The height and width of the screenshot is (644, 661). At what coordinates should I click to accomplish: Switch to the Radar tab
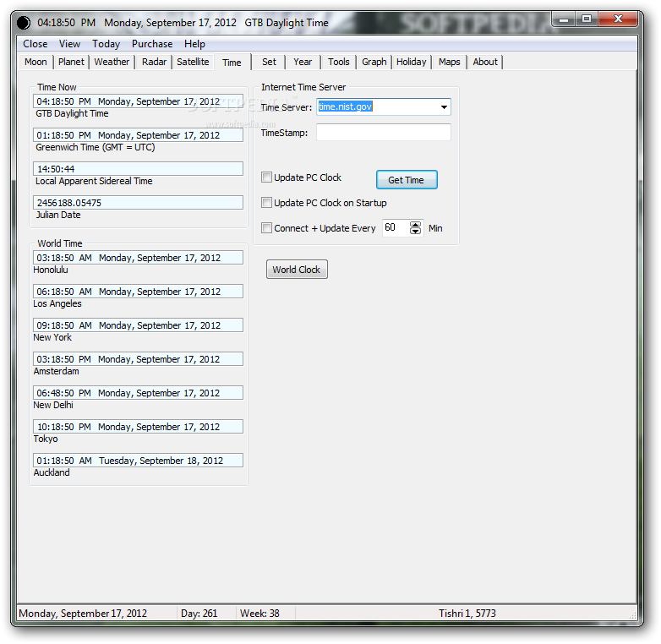(155, 62)
